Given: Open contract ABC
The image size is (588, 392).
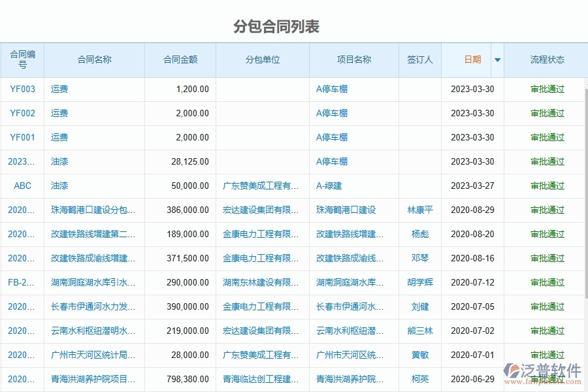Looking at the screenshot, I should [22, 186].
